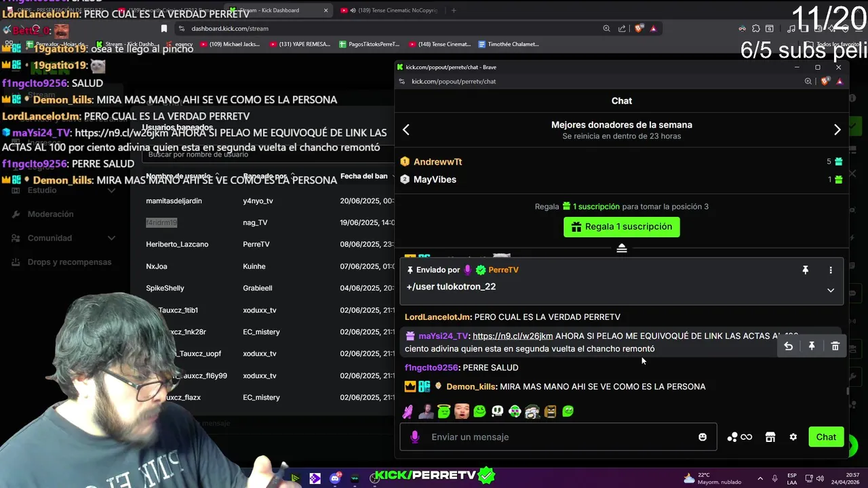This screenshot has height=488, width=868.
Task: Insert the green halo frog emote
Action: click(x=443, y=411)
